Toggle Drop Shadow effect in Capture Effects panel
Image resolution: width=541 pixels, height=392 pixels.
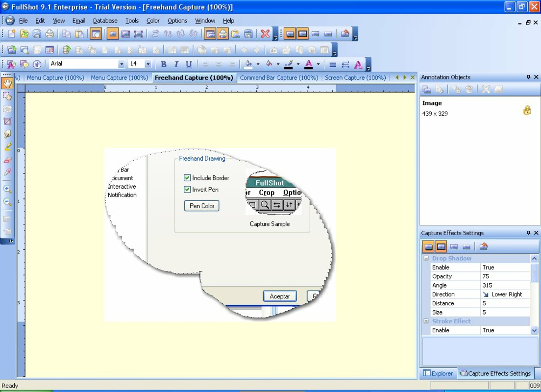(428, 246)
